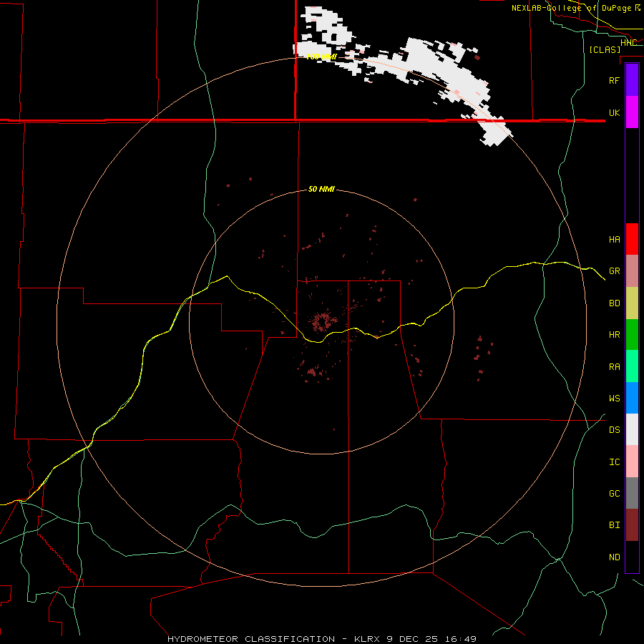Click the RF purple legend swatch

point(632,80)
